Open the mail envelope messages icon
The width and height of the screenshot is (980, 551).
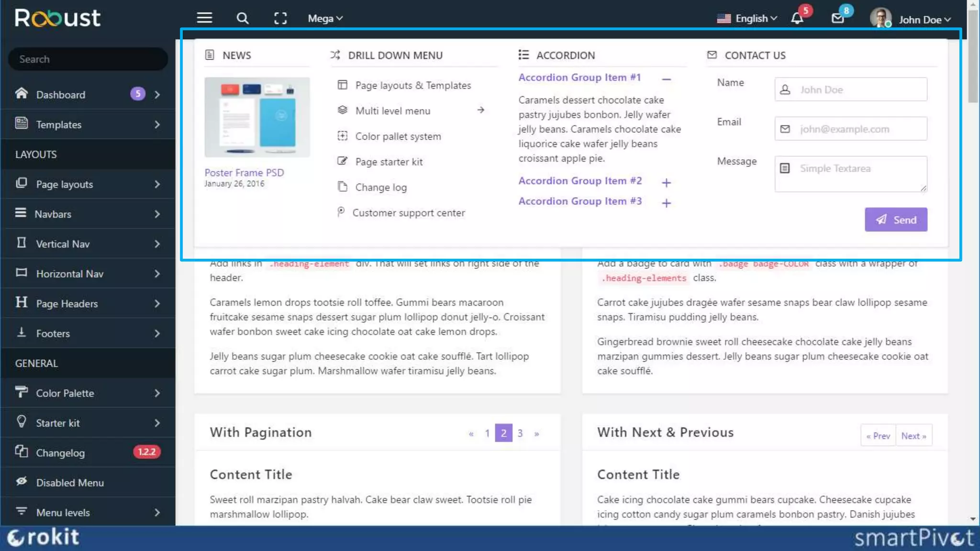[x=837, y=18]
